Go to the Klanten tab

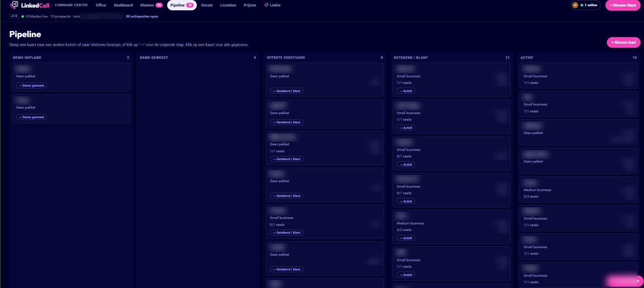[x=151, y=5]
